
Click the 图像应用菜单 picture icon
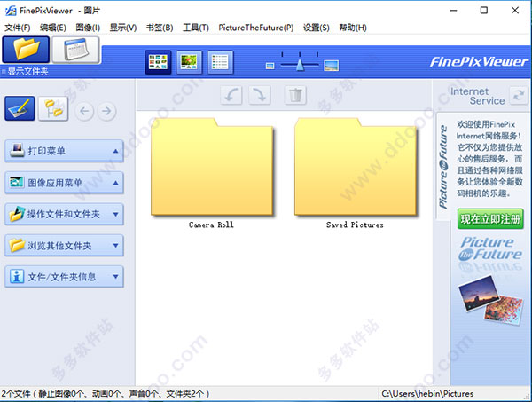pos(17,182)
